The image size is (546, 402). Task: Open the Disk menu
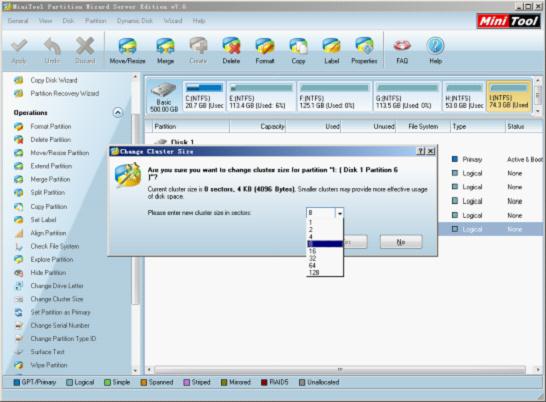pyautogui.click(x=68, y=21)
